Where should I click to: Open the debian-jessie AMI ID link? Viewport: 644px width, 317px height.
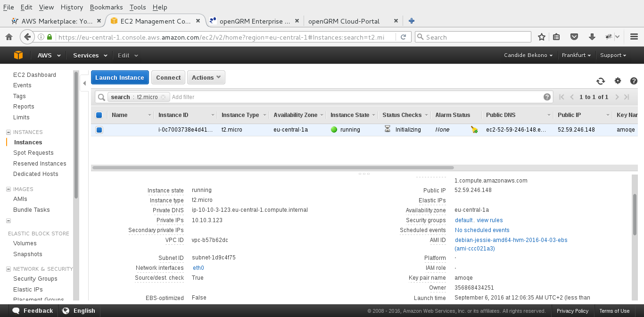pos(511,244)
